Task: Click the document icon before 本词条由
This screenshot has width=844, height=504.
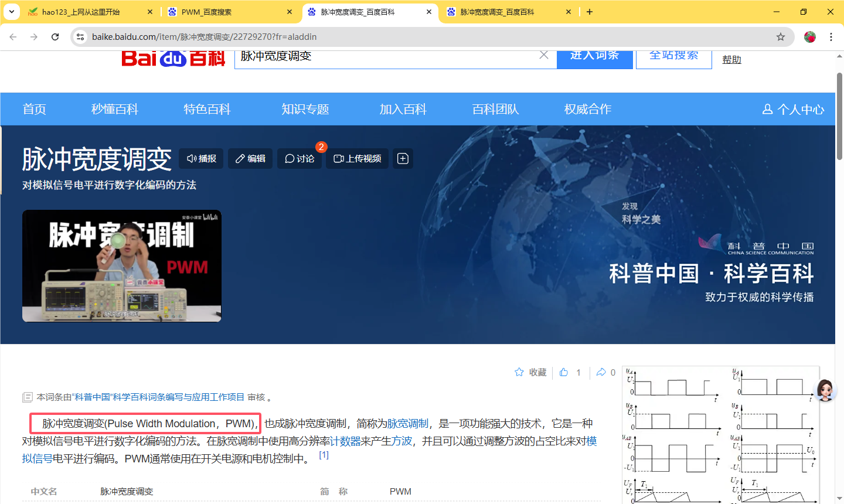Action: pyautogui.click(x=27, y=397)
